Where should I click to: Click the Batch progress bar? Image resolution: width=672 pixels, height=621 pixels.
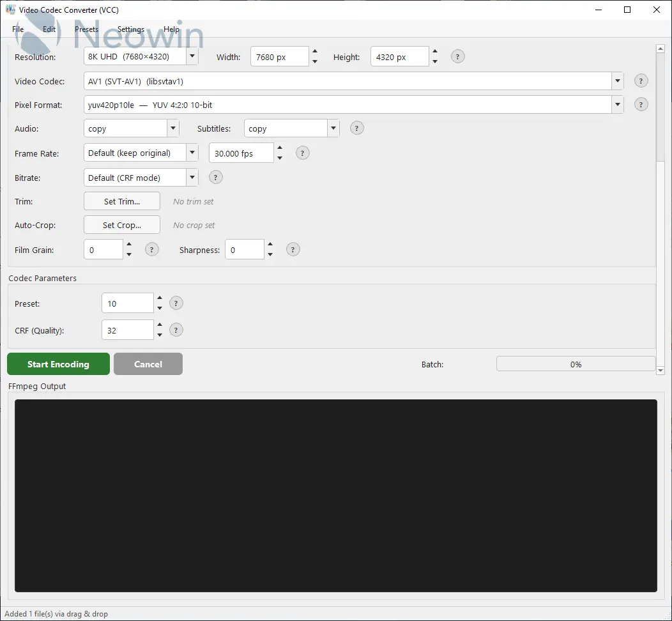click(x=576, y=364)
